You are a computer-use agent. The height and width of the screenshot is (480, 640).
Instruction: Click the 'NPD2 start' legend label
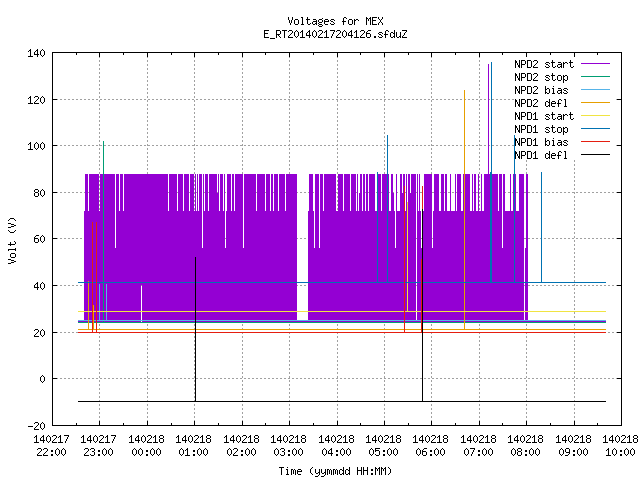point(544,64)
